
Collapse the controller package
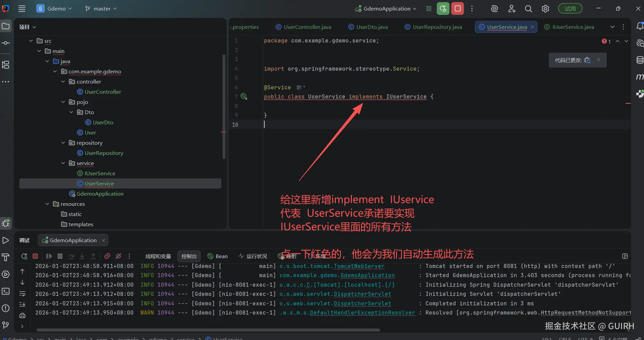point(63,82)
